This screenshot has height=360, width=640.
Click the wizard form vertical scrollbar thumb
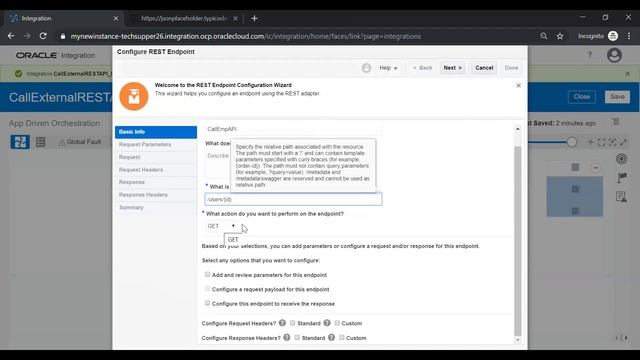coord(518,241)
